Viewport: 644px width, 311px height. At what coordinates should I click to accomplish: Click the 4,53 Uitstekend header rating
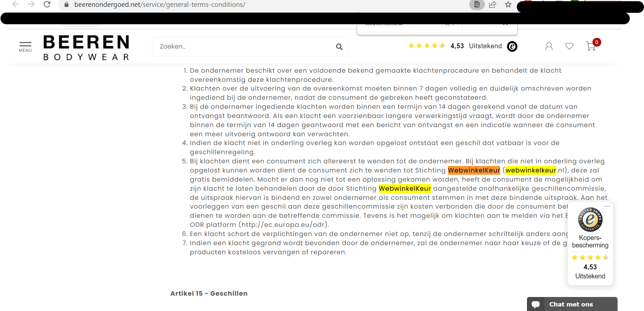point(476,46)
